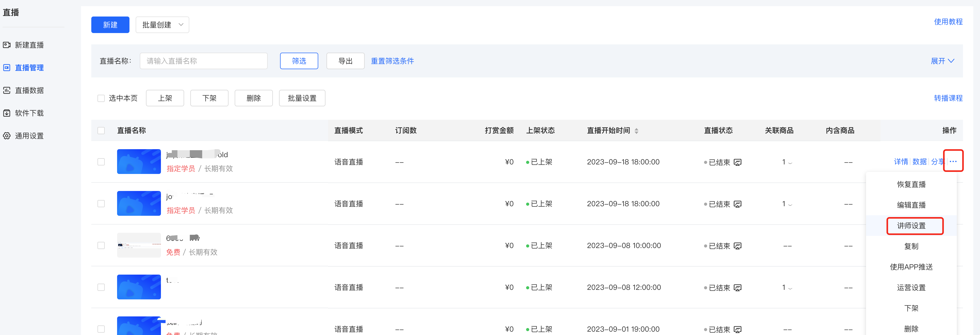This screenshot has width=980, height=335.
Task: Click 免费 label in the 2023-09-08 10:00:00 row
Action: click(173, 252)
